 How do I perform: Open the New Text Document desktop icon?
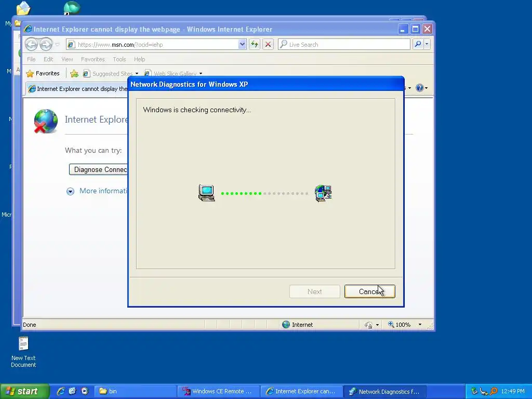23,352
